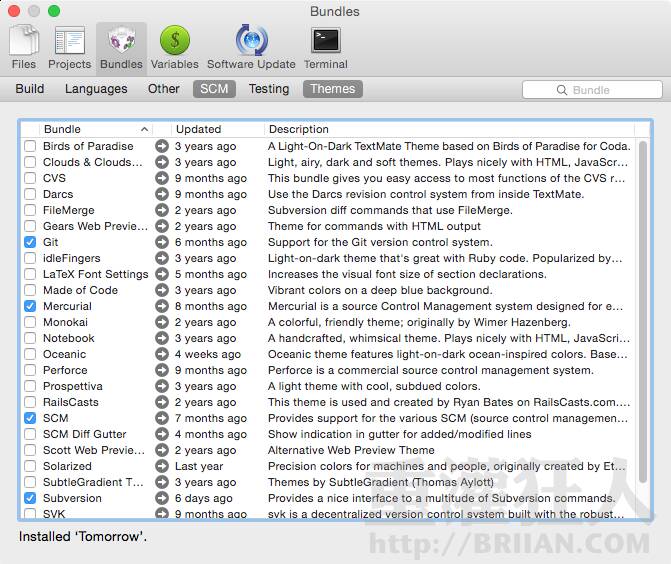671x564 pixels.
Task: Click the arrow icon for Clouds & Clouds
Action: (162, 162)
